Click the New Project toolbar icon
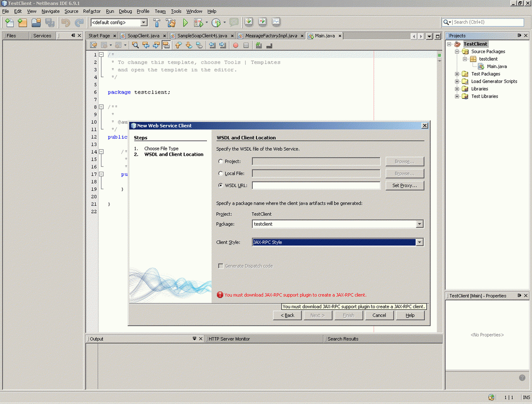 click(22, 22)
